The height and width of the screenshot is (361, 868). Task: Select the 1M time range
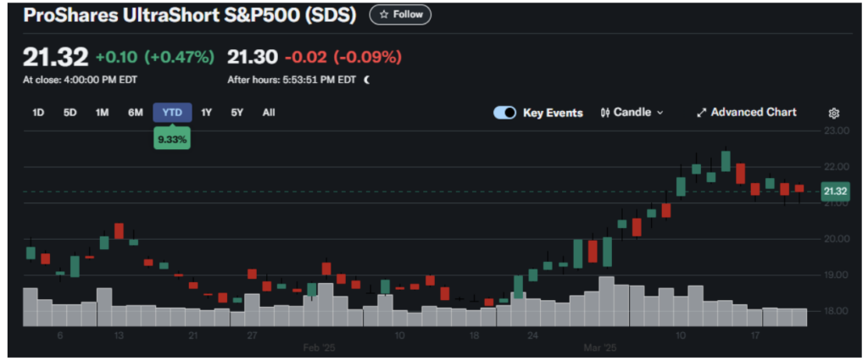pyautogui.click(x=102, y=113)
